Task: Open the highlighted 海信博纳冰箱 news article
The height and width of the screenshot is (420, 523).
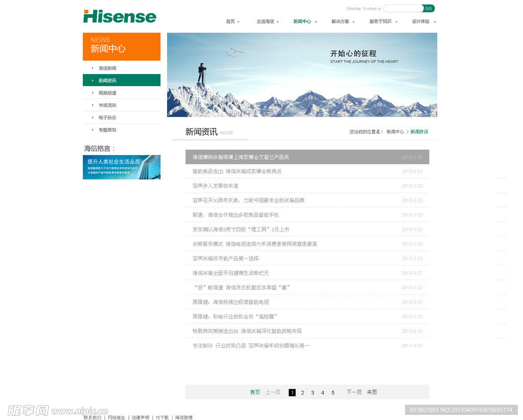Action: coord(241,157)
